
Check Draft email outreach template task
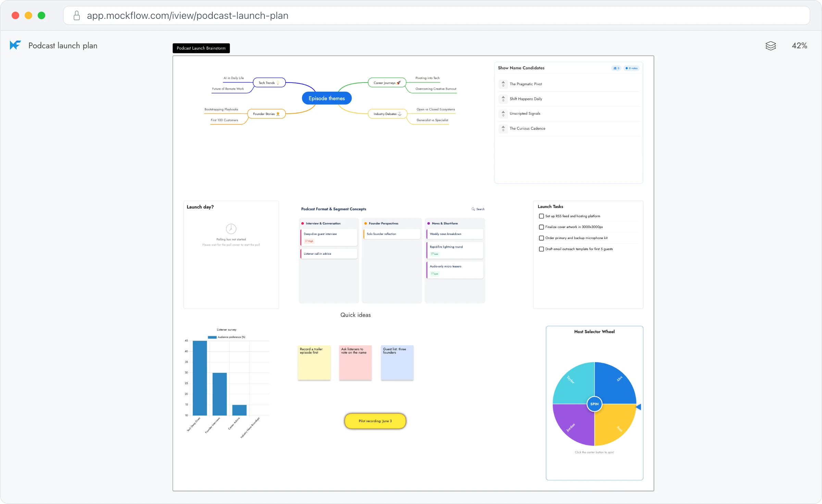point(541,249)
